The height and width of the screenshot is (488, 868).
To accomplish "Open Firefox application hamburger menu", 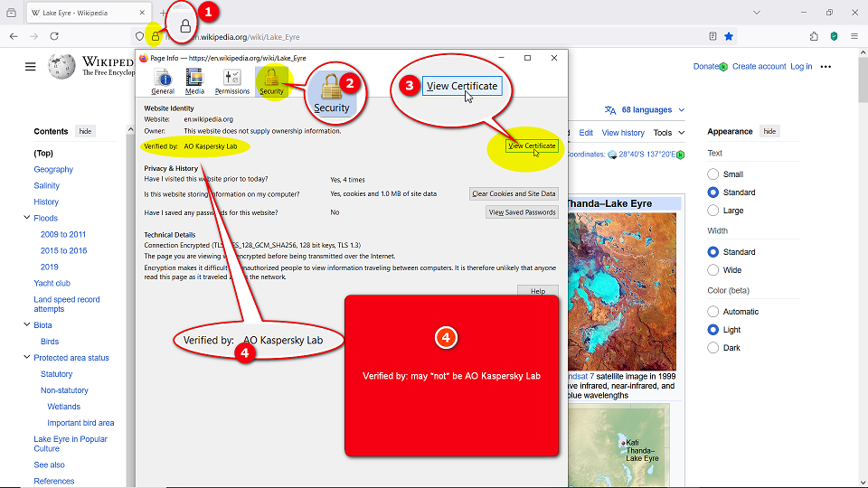I will (x=854, y=36).
